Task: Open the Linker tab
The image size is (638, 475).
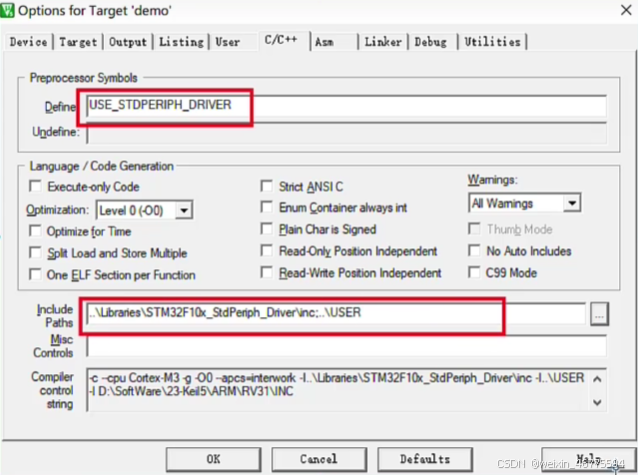Action: (x=383, y=42)
